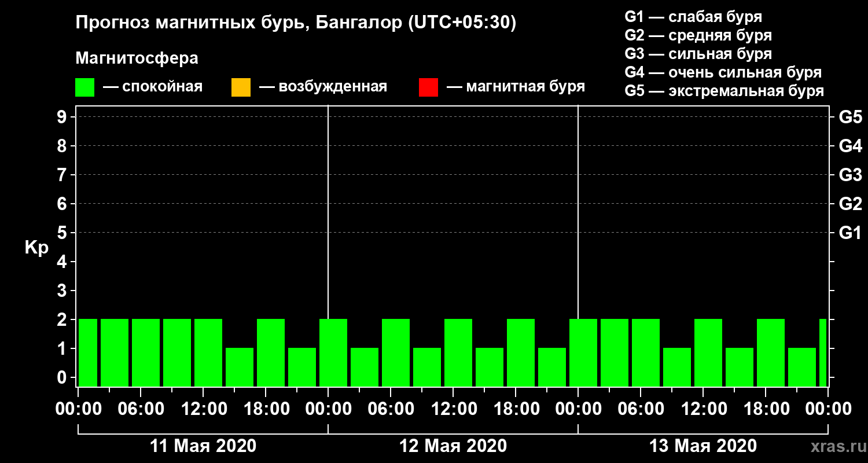Click the '— возбужденная' legend label

(x=323, y=87)
